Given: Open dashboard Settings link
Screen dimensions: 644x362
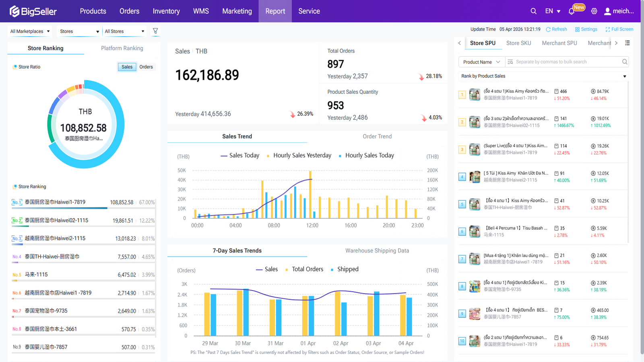Looking at the screenshot, I should pos(586,29).
